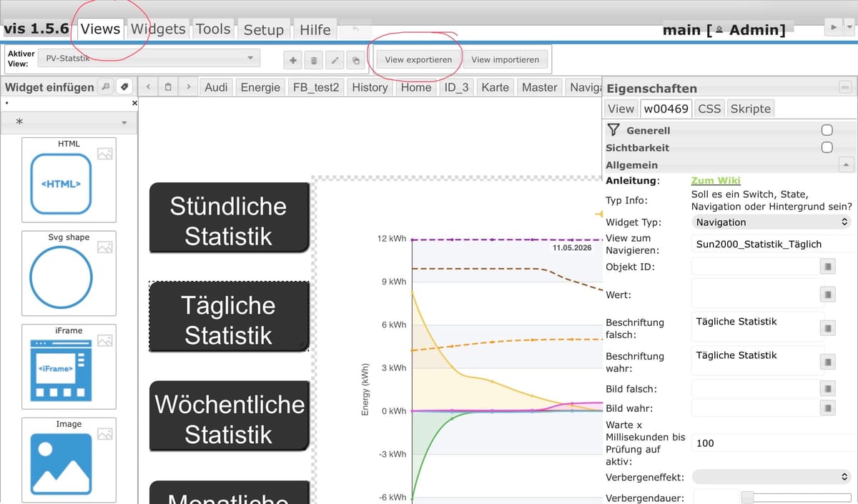
Task: Select the Stündliche Statistik button widget
Action: click(229, 217)
